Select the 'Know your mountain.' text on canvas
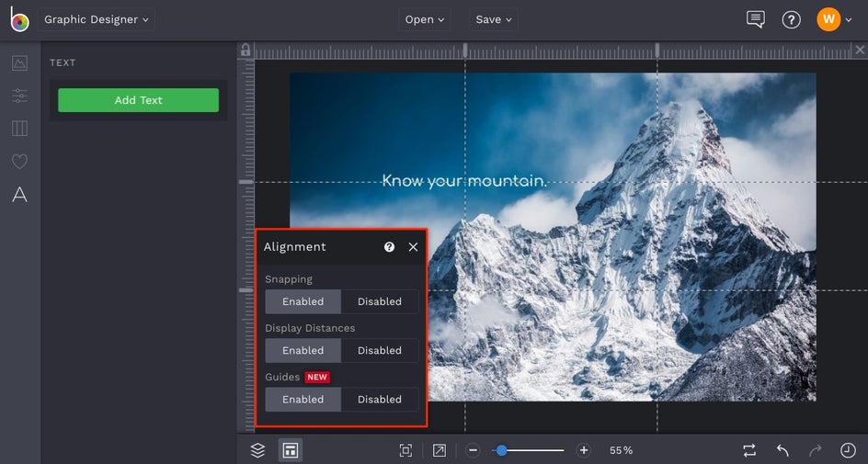Image resolution: width=868 pixels, height=464 pixels. click(464, 181)
